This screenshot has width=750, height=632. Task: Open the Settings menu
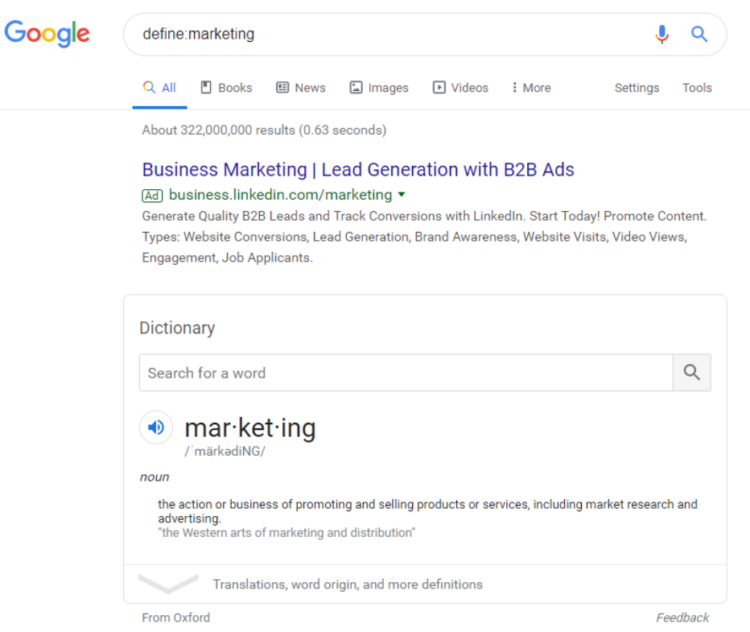(x=636, y=88)
